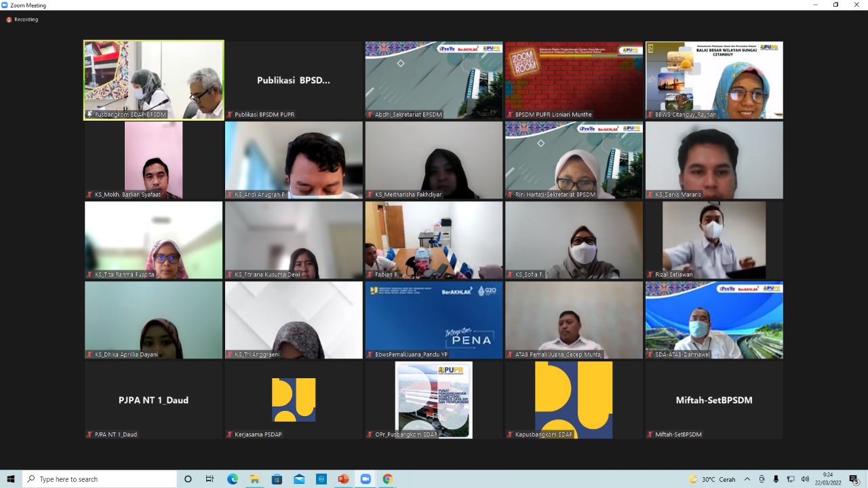Open Mail app from taskbar
This screenshot has height=488, width=868.
click(x=299, y=479)
